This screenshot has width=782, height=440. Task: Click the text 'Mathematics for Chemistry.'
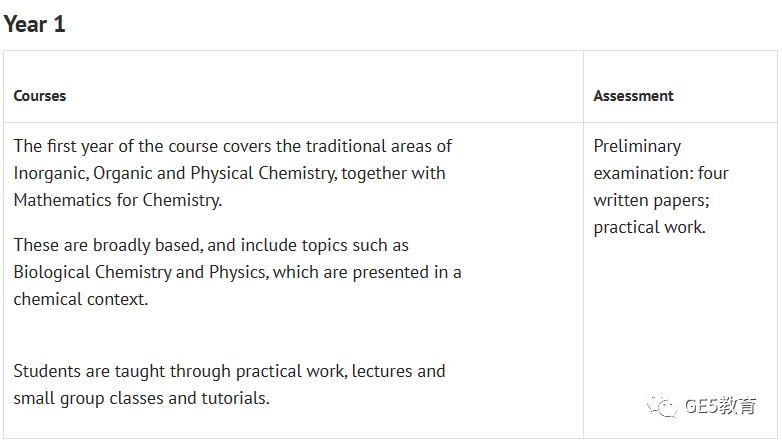tap(118, 200)
